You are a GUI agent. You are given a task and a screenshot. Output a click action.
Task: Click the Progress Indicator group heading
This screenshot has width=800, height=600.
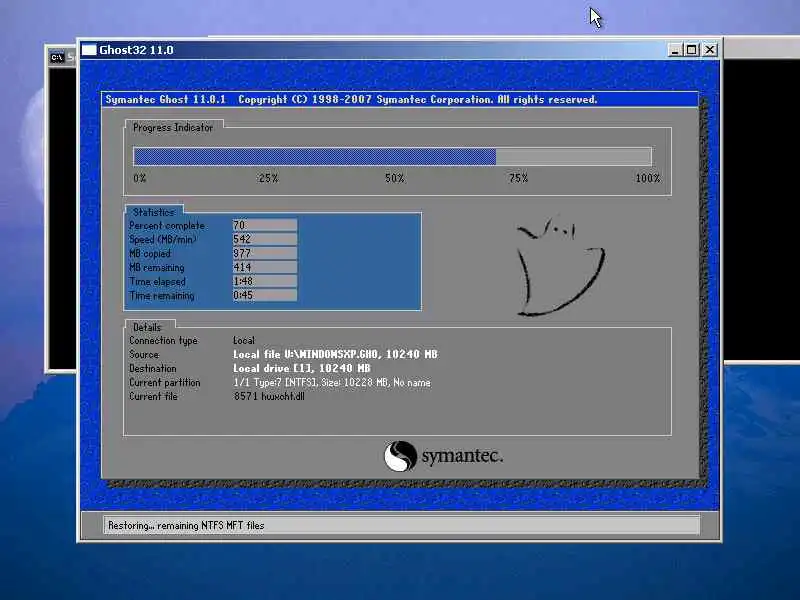173,128
